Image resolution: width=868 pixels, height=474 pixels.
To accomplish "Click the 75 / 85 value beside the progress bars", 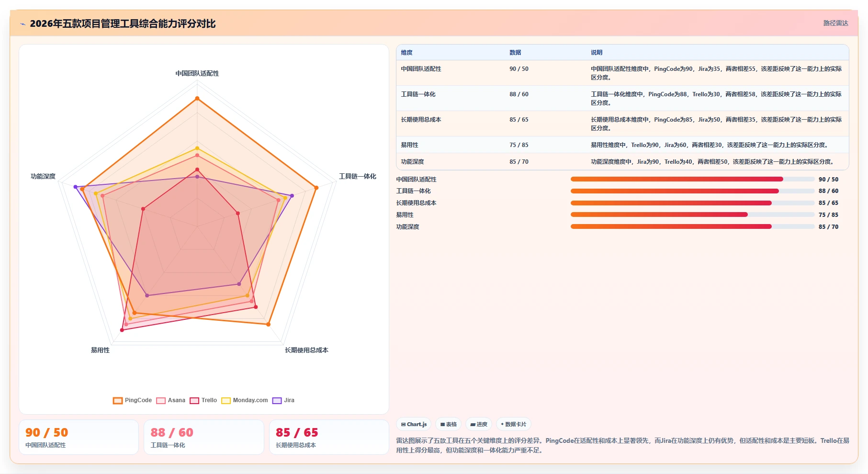I will [x=828, y=214].
